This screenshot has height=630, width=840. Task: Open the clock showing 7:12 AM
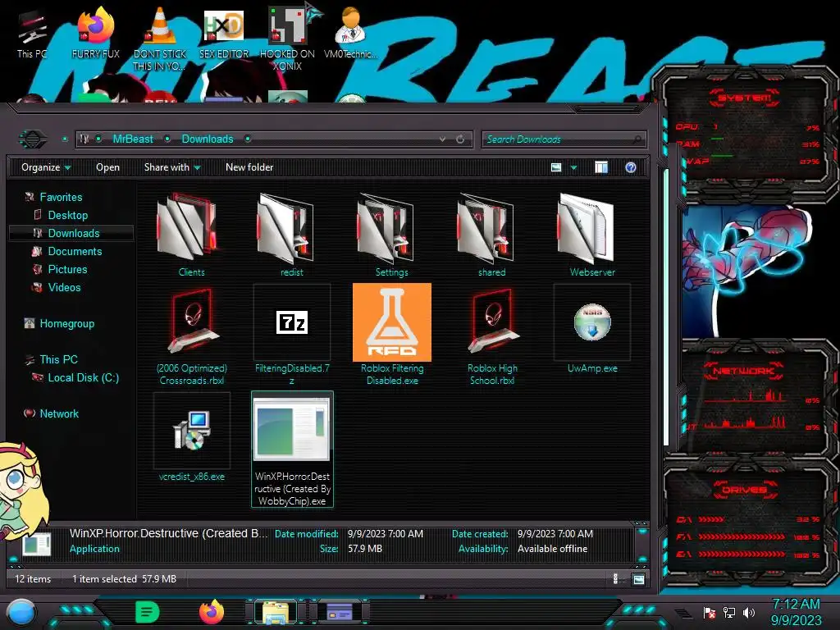tap(796, 612)
